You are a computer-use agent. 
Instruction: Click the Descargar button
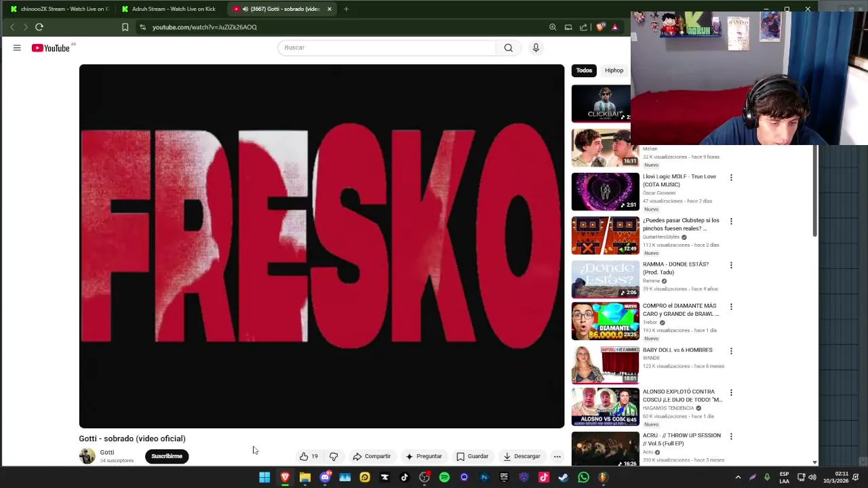pos(521,456)
